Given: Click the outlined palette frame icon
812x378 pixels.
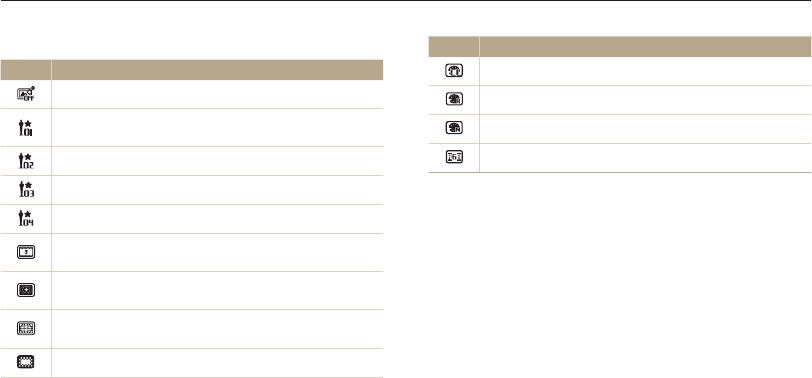Looking at the screenshot, I should pos(454,71).
